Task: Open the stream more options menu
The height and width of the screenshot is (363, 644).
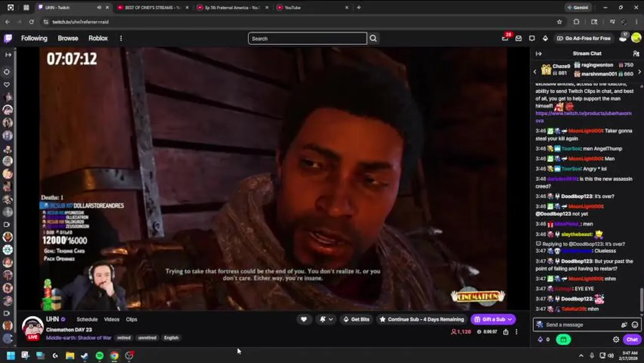Action: (x=517, y=332)
